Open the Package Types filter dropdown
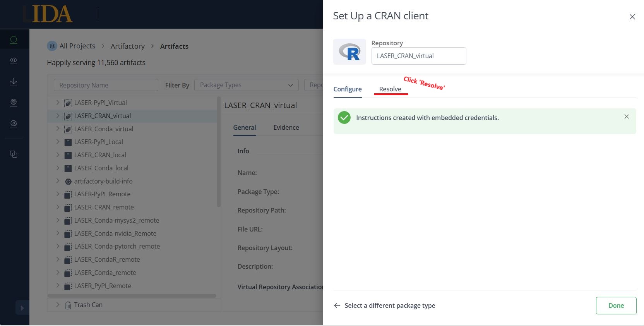644x326 pixels. tap(247, 85)
